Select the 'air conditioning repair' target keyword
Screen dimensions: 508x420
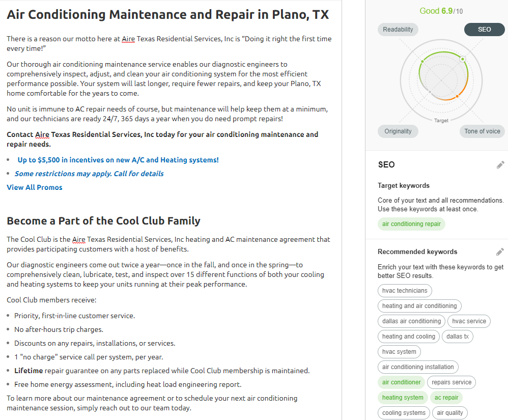pos(411,224)
